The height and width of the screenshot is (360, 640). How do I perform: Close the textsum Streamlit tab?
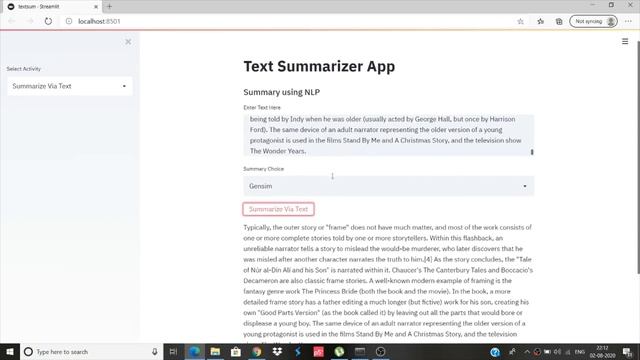point(96,7)
